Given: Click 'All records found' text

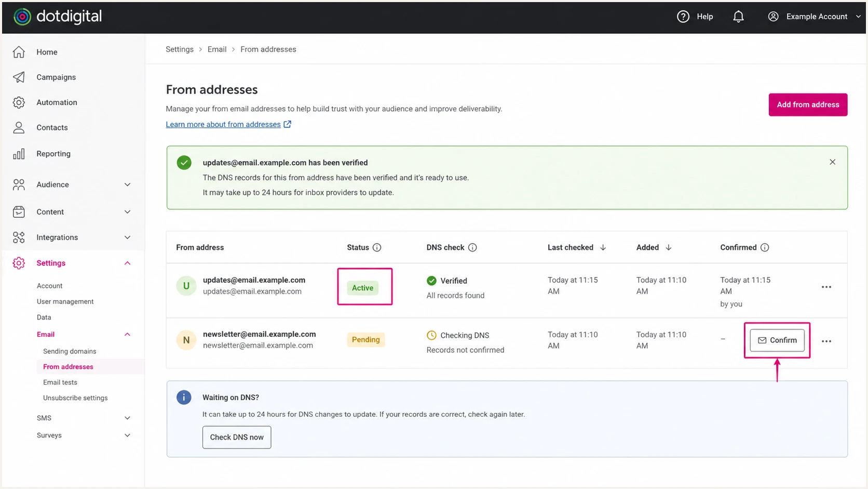Looking at the screenshot, I should coord(455,295).
